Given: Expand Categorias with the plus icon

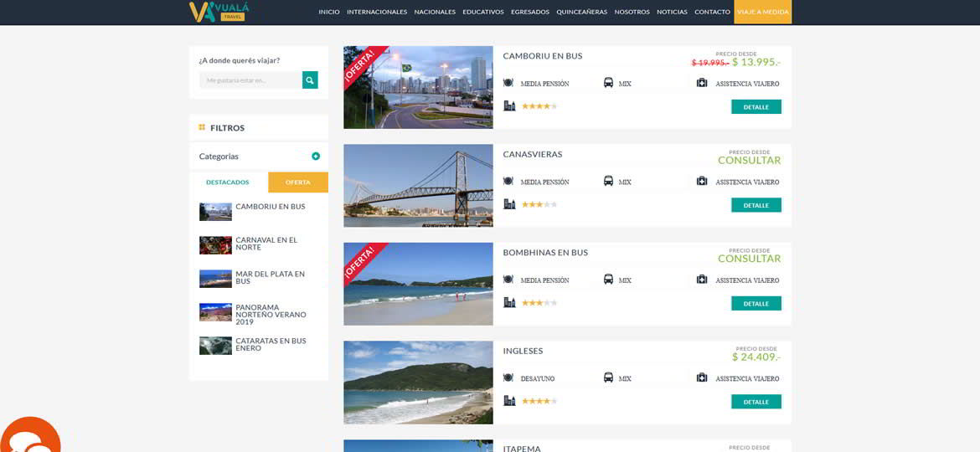Looking at the screenshot, I should (316, 156).
